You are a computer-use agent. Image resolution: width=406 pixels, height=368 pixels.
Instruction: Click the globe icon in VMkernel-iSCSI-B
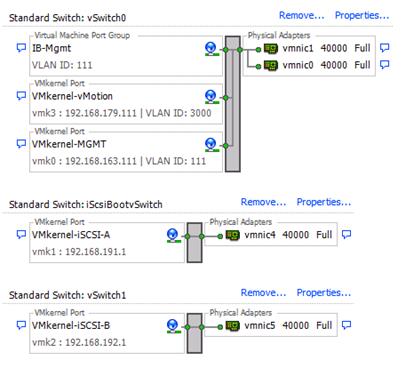pos(172,326)
